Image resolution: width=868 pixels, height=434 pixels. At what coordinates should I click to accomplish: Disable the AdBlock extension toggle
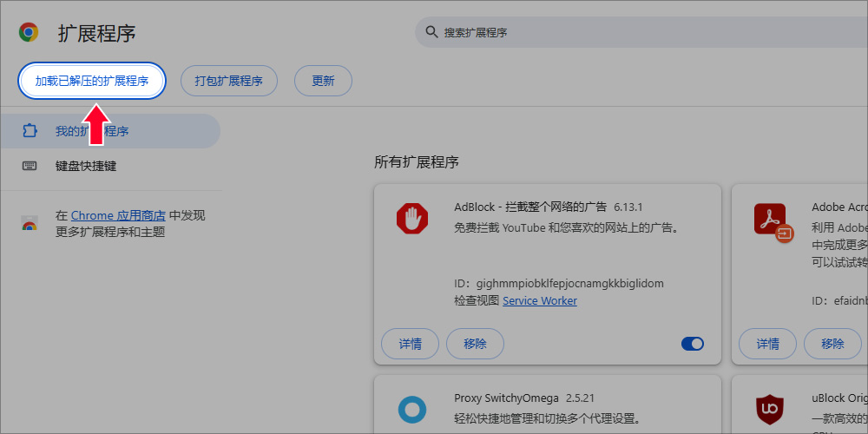click(x=693, y=344)
